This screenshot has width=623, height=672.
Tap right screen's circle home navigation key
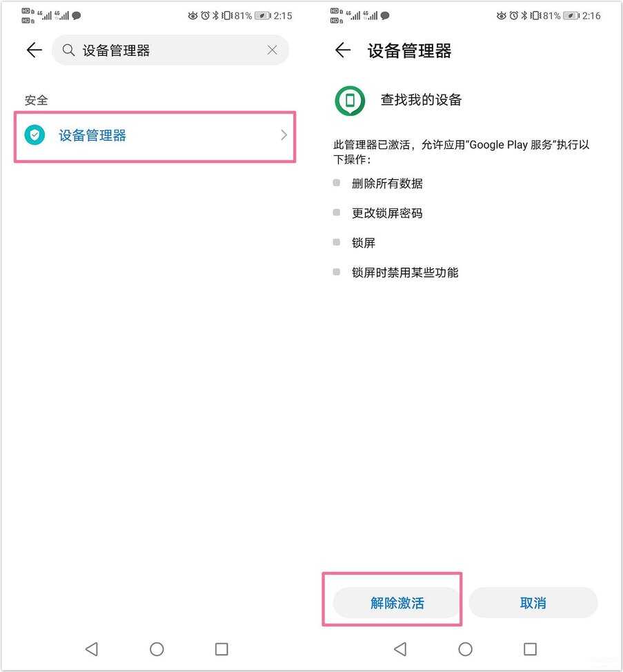click(465, 649)
